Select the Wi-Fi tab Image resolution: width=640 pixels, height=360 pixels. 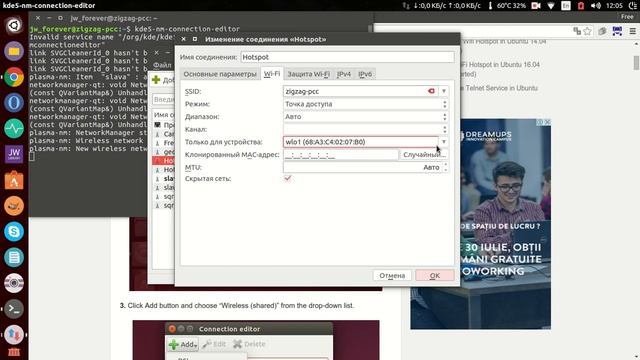pos(271,73)
